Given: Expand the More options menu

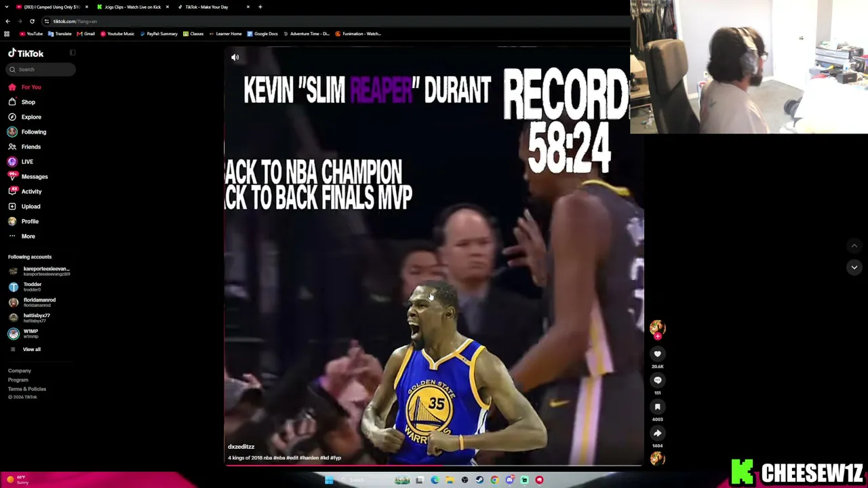Looking at the screenshot, I should pyautogui.click(x=22, y=237).
